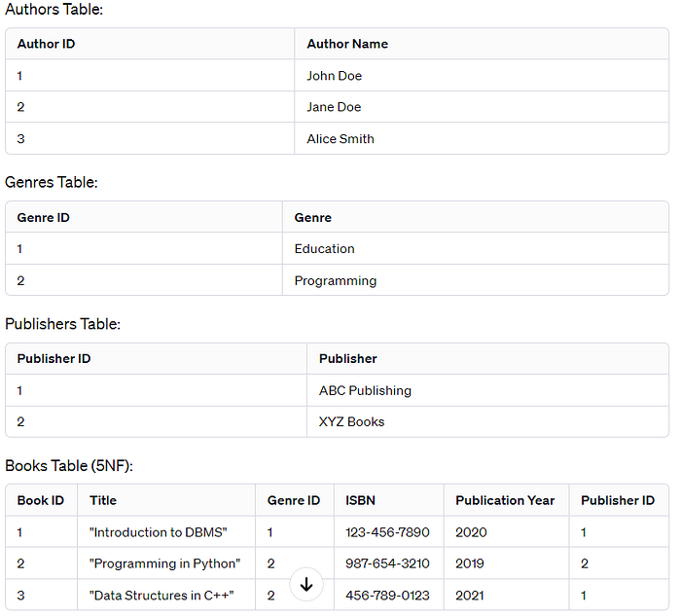Viewport: 681px width, 616px height.
Task: Select "Programming in Python" title cell
Action: click(x=164, y=563)
